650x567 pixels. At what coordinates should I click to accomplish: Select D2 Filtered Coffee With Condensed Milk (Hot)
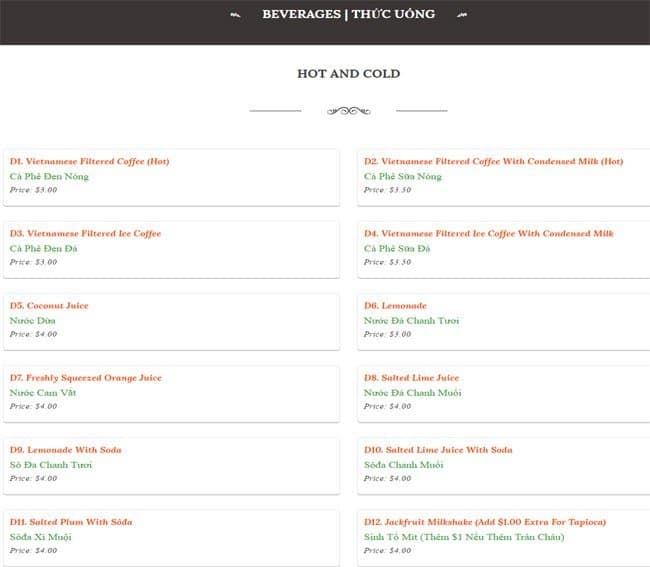coord(493,161)
